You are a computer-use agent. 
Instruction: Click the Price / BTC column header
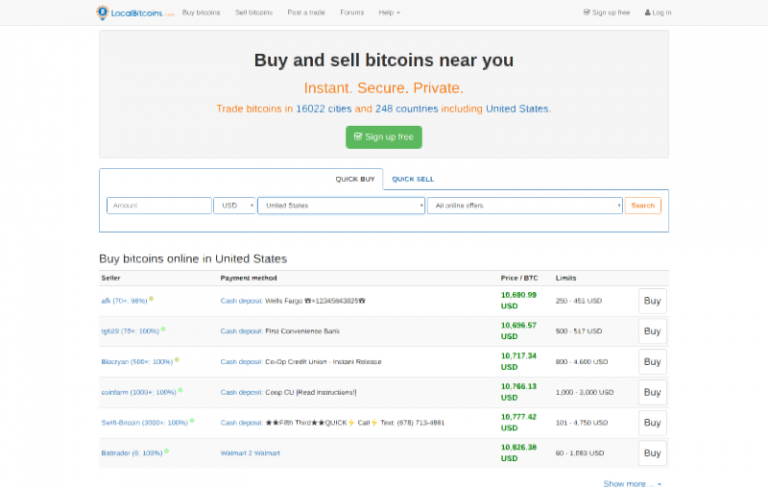519,278
